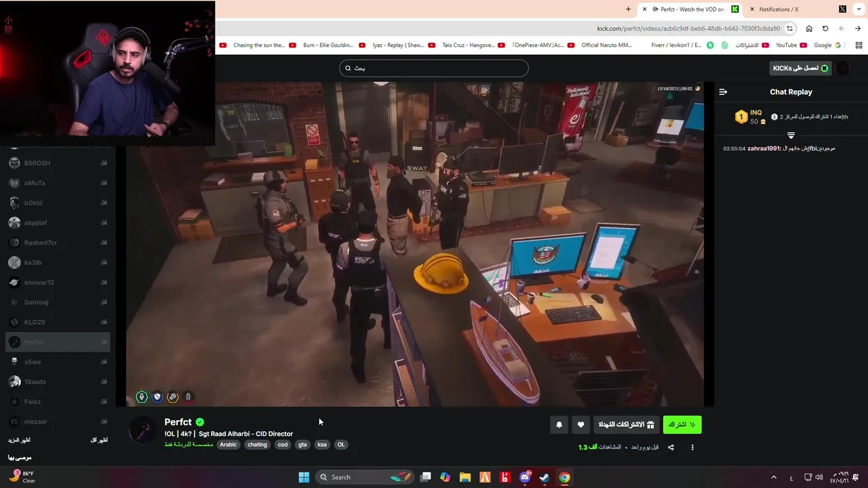Open Chrome from the taskbar
Viewport: 868px width, 488px height.
564,477
